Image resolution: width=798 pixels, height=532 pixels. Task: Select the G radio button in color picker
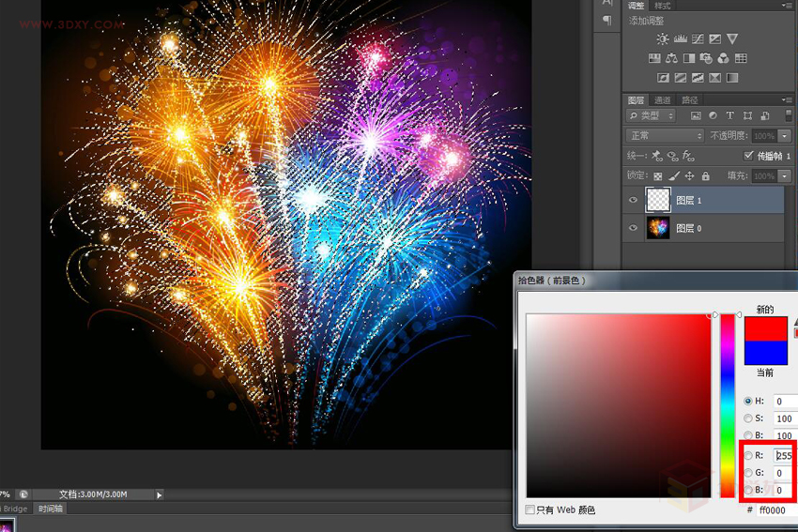pyautogui.click(x=748, y=473)
